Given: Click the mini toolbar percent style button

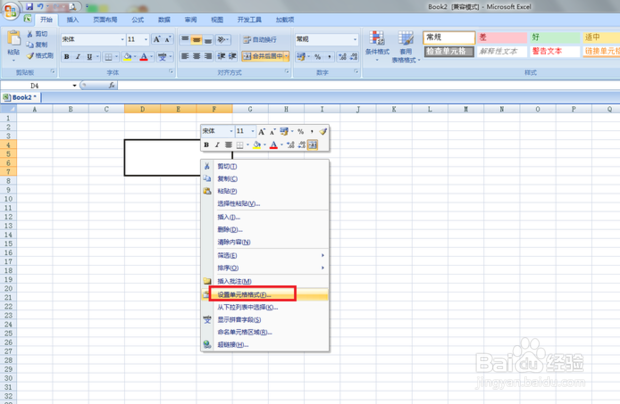Looking at the screenshot, I should (301, 131).
